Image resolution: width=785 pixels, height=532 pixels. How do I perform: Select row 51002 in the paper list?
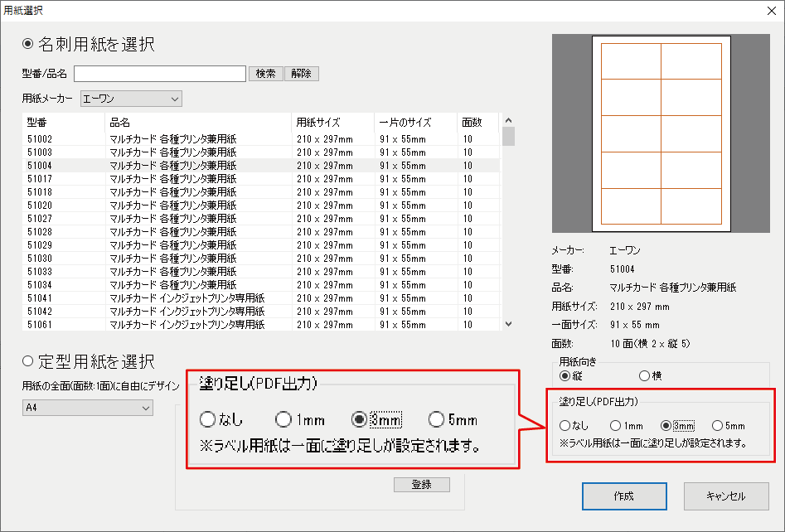(261, 139)
